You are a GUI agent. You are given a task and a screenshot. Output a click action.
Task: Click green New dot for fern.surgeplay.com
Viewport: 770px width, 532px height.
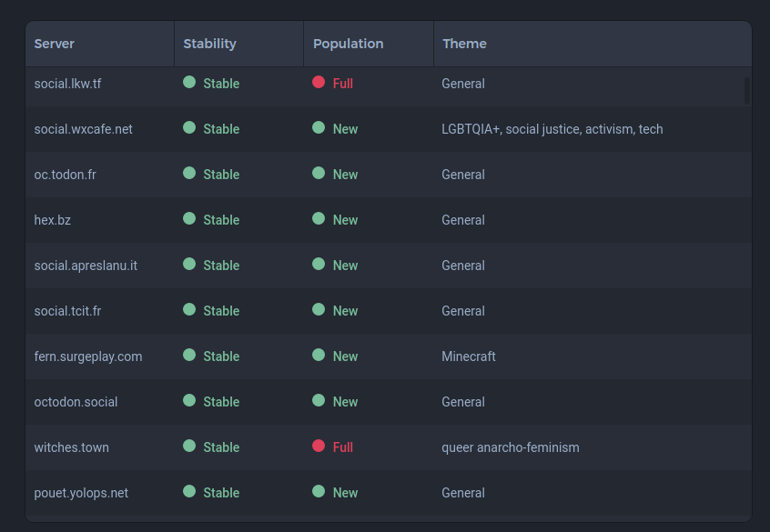pyautogui.click(x=319, y=355)
